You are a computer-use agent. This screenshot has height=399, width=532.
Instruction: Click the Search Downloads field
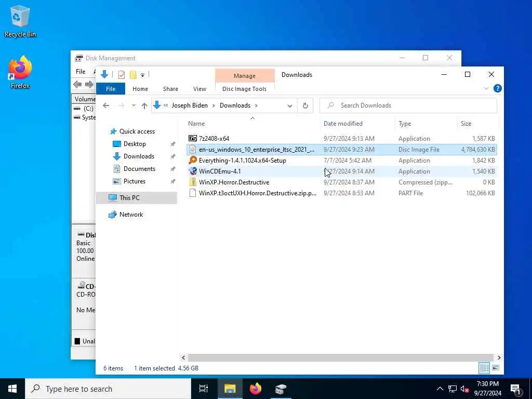pyautogui.click(x=408, y=105)
